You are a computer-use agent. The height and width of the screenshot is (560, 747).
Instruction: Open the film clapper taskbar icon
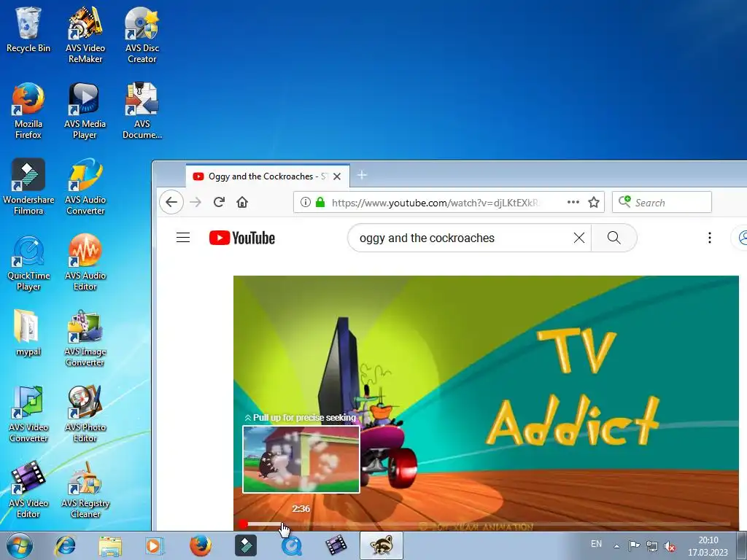click(x=336, y=545)
